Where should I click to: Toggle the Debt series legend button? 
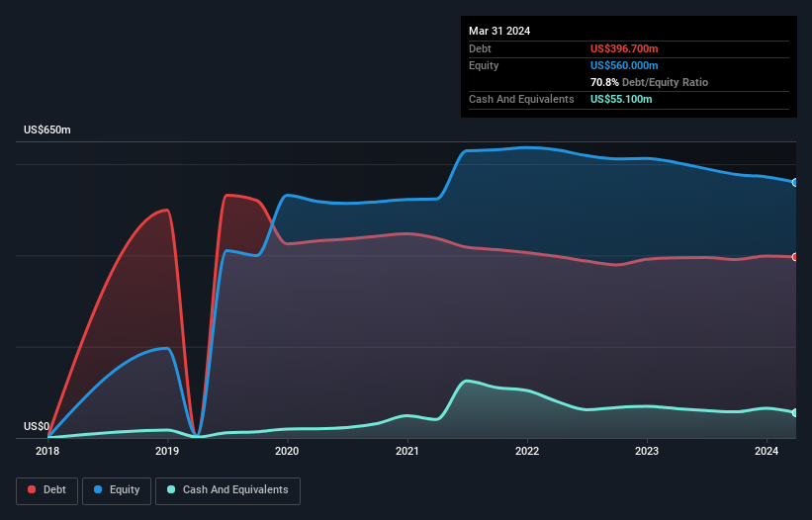(47, 490)
